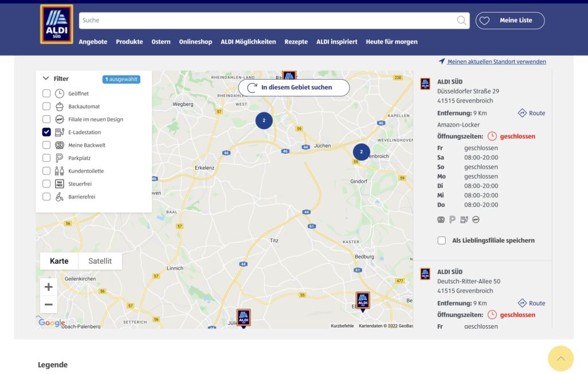The width and height of the screenshot is (588, 374).
Task: Click the 1 ausgewählt filter badge
Action: coord(121,79)
